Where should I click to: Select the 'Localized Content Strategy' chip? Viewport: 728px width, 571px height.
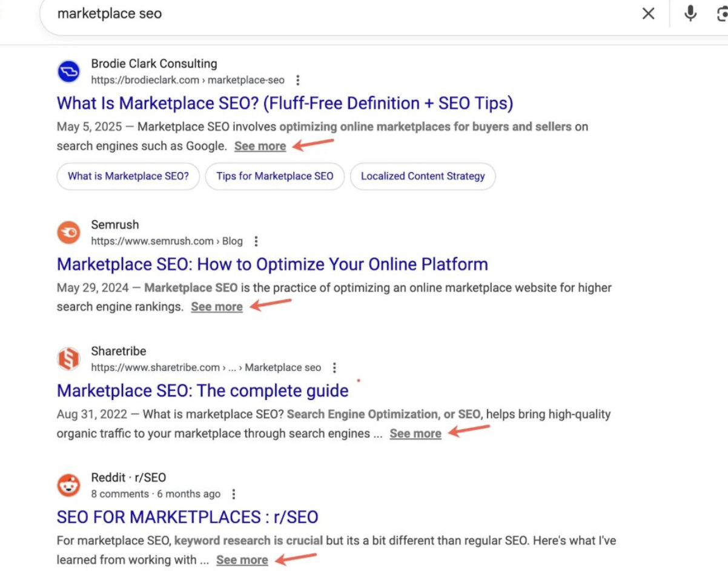click(423, 176)
